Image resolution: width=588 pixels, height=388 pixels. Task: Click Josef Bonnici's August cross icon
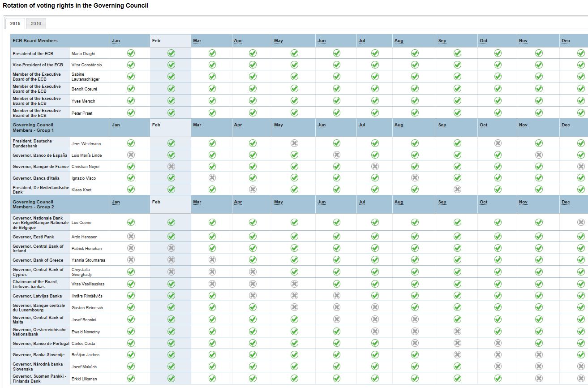point(415,319)
